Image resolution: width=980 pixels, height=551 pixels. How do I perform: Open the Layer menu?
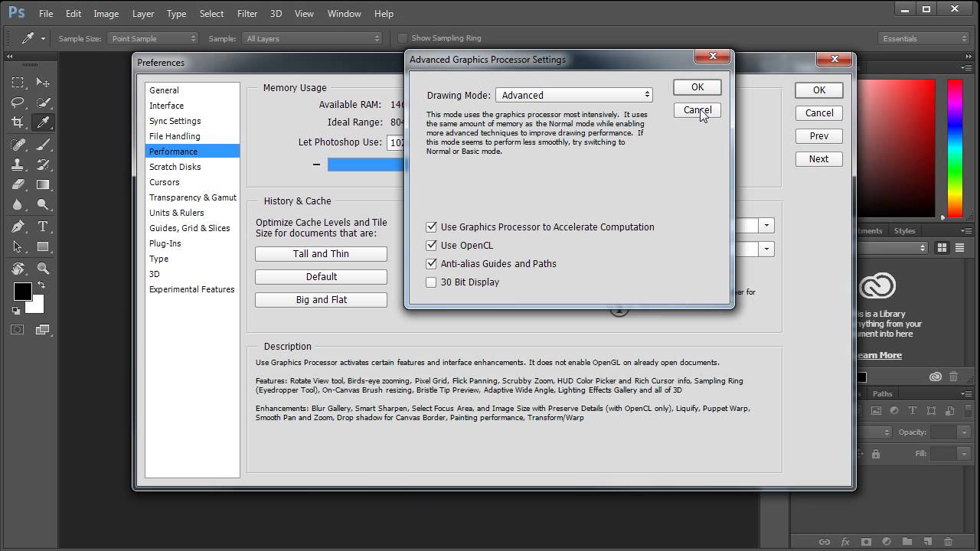coord(143,14)
